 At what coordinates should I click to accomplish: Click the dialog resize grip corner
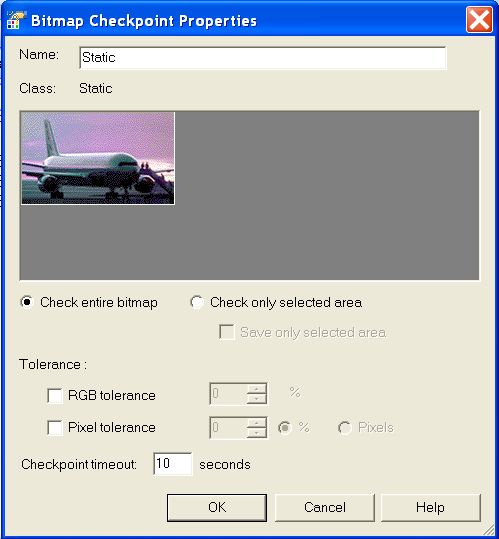pyautogui.click(x=489, y=530)
